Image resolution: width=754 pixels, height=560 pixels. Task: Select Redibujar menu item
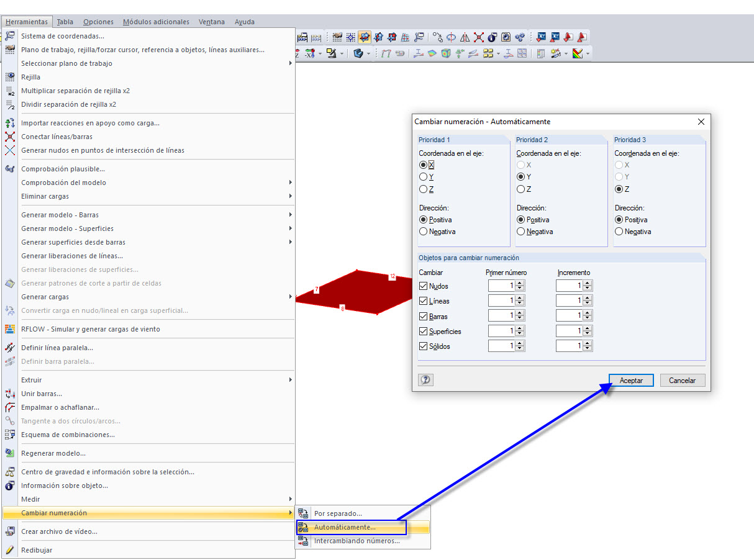149,550
